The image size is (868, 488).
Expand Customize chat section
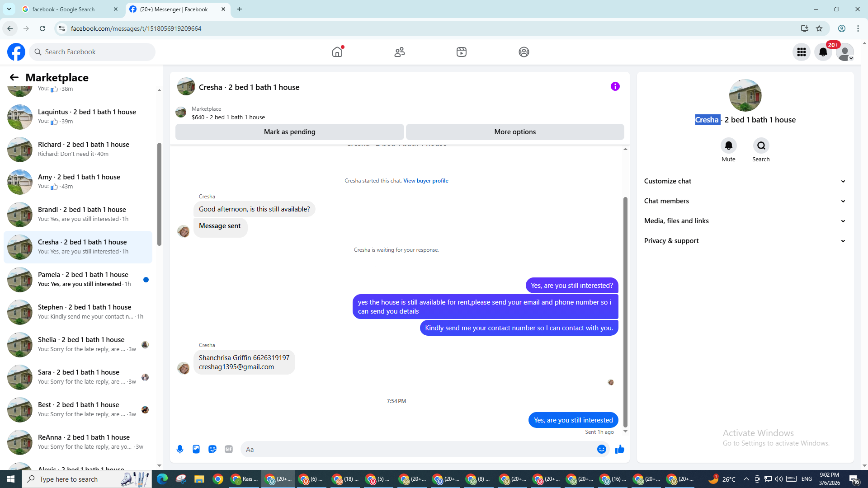pos(745,181)
